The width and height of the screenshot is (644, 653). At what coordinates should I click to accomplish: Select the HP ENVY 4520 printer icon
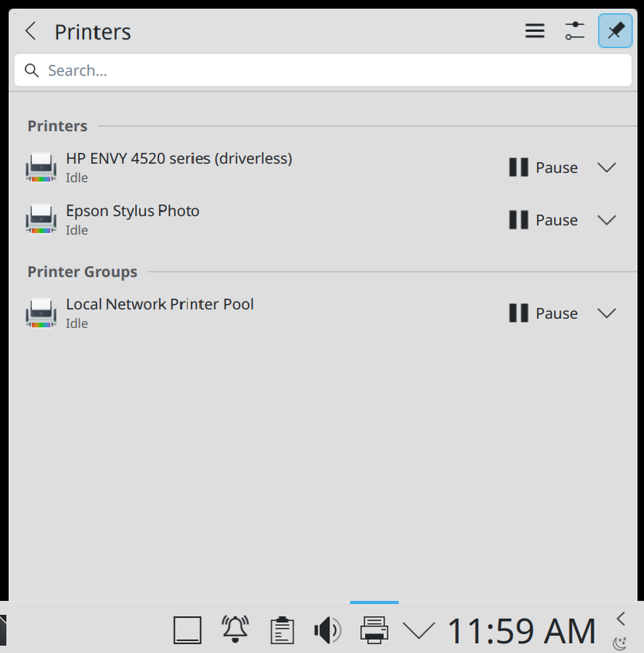41,168
